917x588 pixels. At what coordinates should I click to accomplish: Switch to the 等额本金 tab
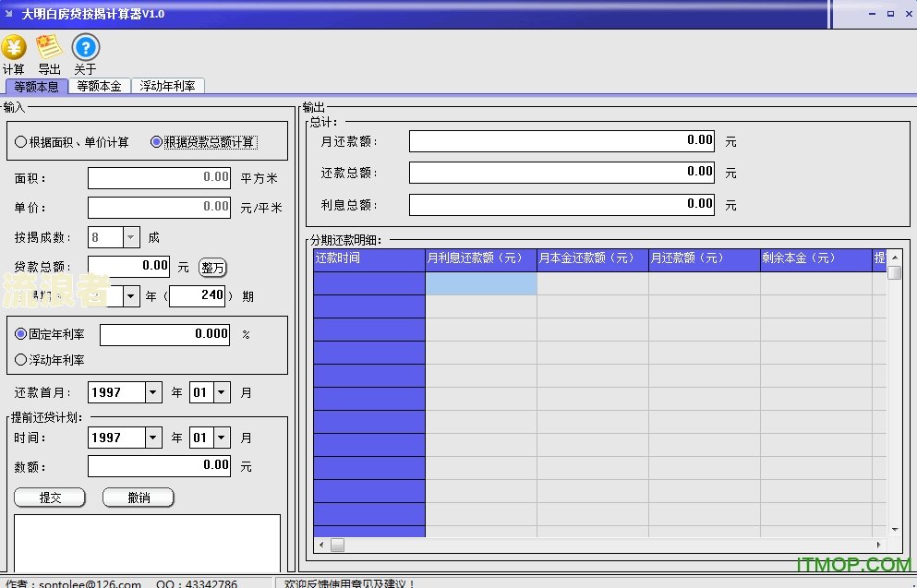99,86
